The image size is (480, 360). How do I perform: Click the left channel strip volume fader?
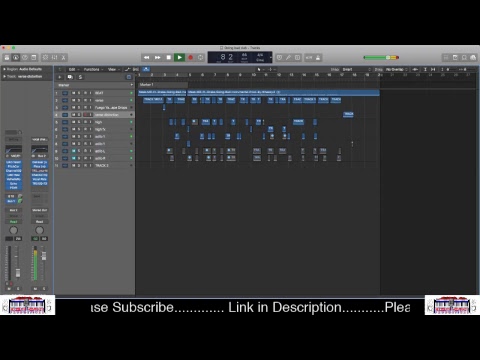tap(18, 273)
